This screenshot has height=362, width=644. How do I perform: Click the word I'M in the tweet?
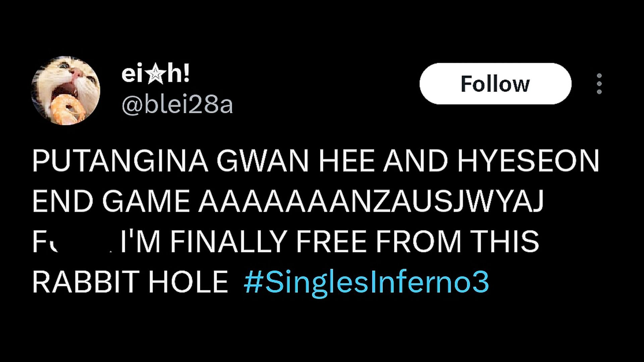point(141,242)
